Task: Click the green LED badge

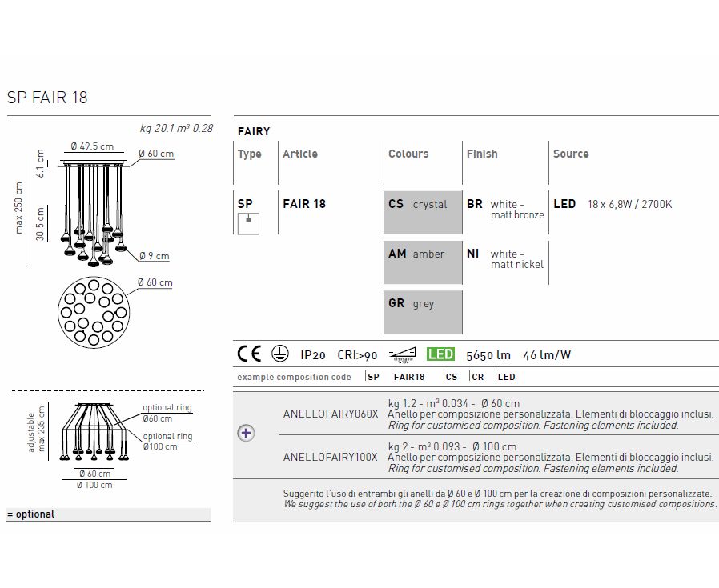Action: pyautogui.click(x=440, y=355)
